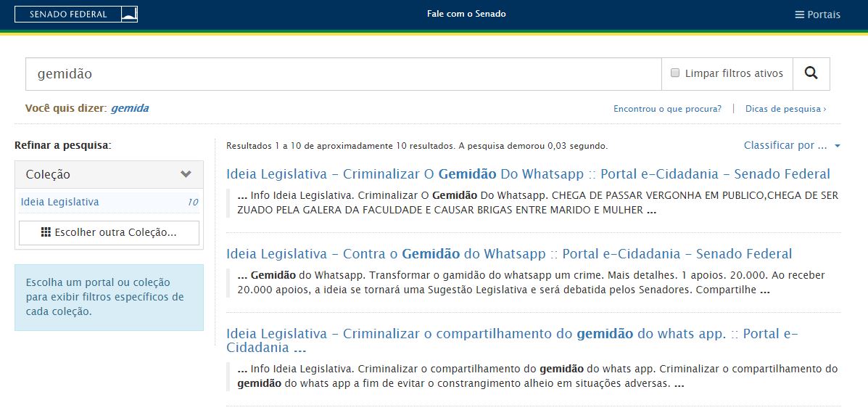Open Fale com o Senado link
Viewport: 868px width, 413px height.
click(466, 14)
